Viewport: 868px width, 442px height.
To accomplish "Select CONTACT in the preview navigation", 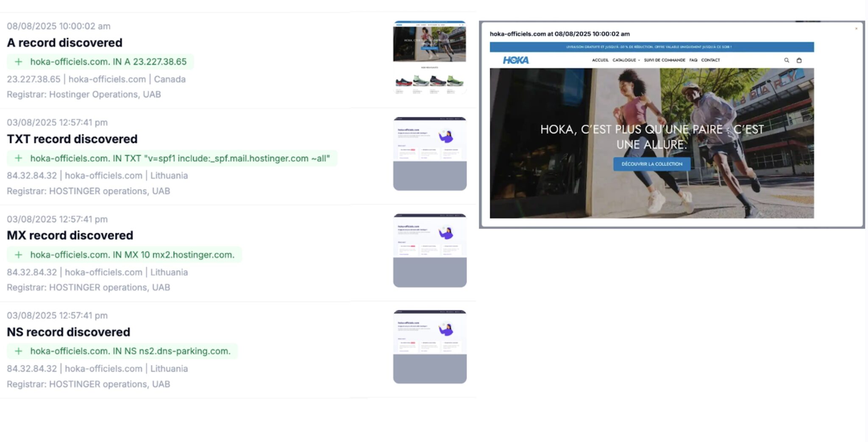I will click(711, 60).
